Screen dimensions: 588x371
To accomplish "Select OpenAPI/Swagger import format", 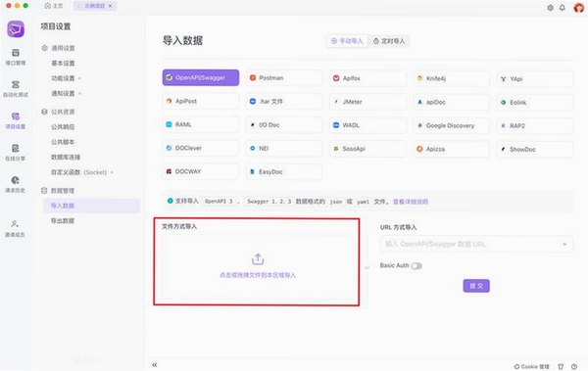I will [x=201, y=77].
